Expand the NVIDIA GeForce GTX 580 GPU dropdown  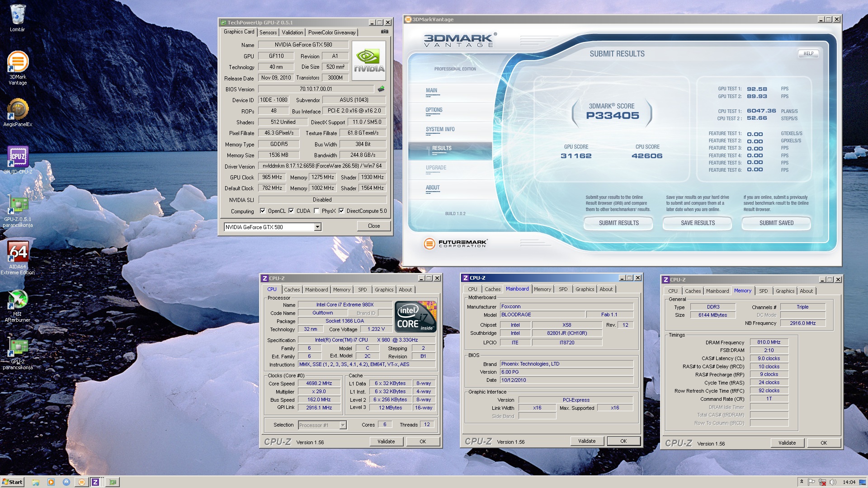317,227
